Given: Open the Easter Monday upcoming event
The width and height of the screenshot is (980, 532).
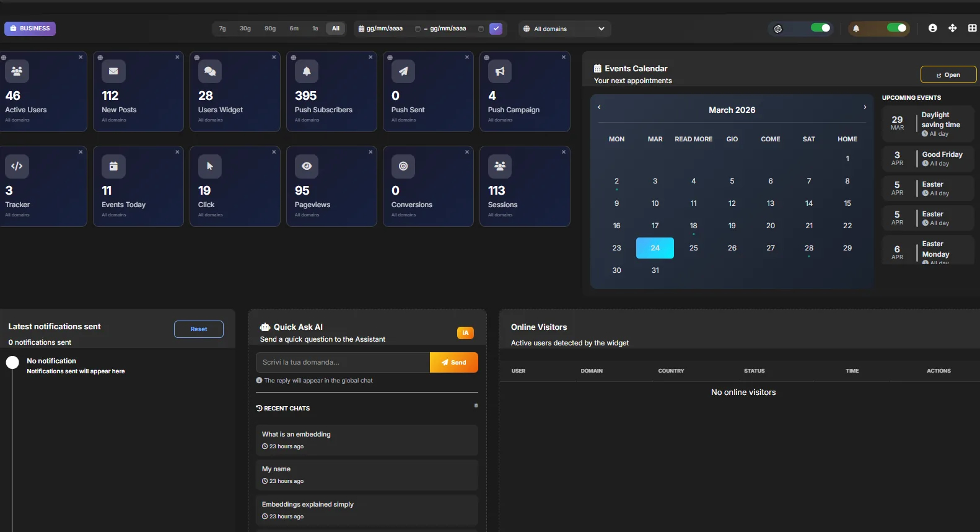Looking at the screenshot, I should (928, 250).
